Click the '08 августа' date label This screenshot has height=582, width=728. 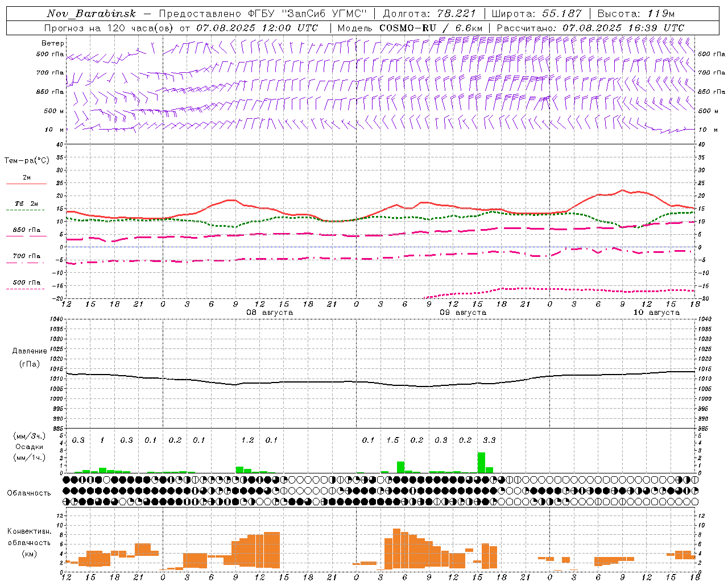click(x=270, y=313)
